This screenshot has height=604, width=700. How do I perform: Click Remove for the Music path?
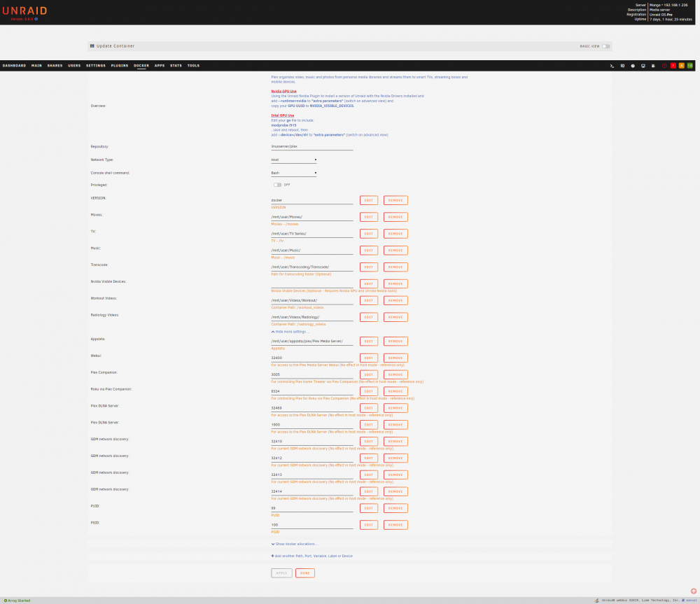(395, 251)
